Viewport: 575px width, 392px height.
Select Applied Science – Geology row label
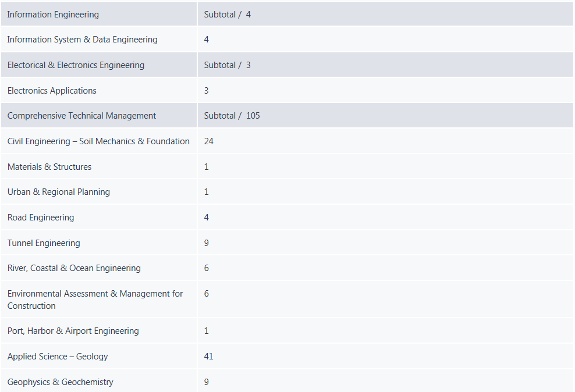58,356
